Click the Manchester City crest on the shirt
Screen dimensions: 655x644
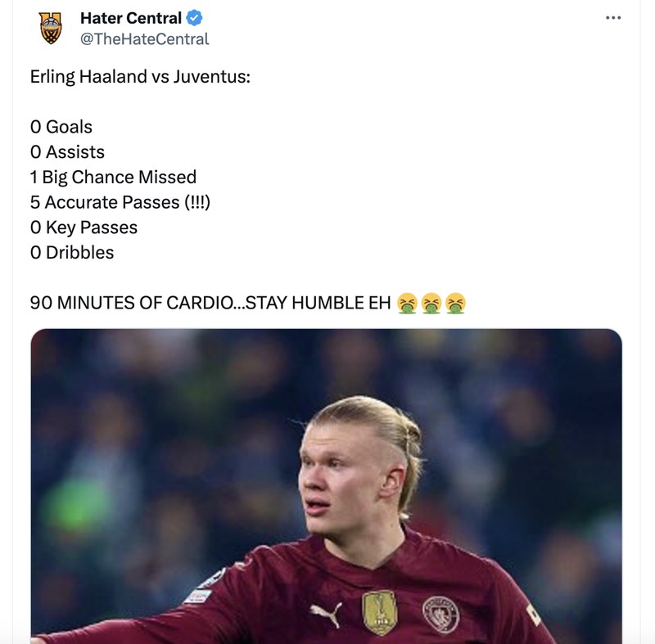[440, 613]
